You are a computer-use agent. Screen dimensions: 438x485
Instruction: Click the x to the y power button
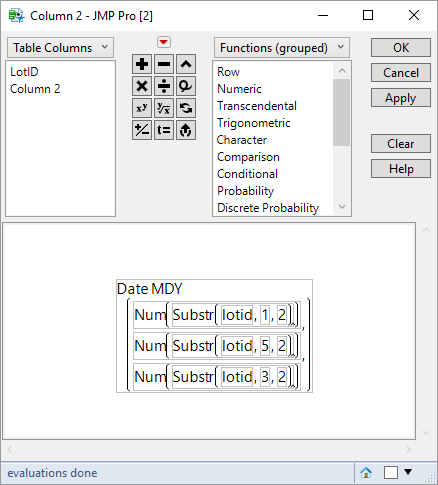tap(142, 108)
